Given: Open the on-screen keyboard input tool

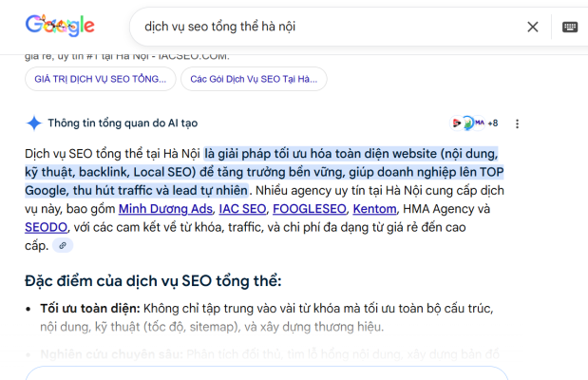Looking at the screenshot, I should tap(569, 27).
